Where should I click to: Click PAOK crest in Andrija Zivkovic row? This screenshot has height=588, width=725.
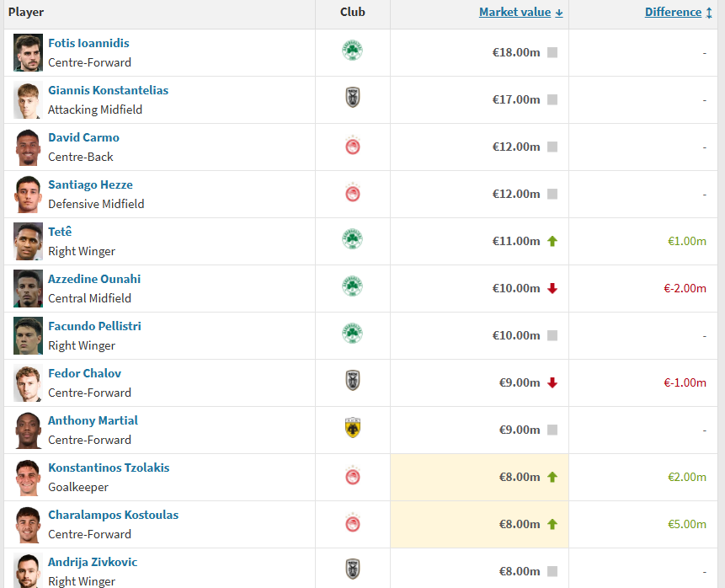[353, 569]
